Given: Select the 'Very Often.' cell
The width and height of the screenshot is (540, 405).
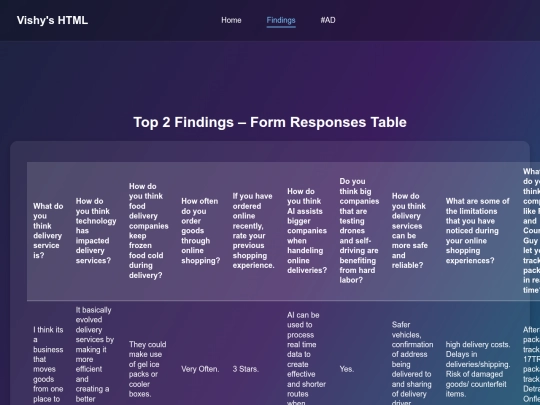Looking at the screenshot, I should pyautogui.click(x=200, y=369).
